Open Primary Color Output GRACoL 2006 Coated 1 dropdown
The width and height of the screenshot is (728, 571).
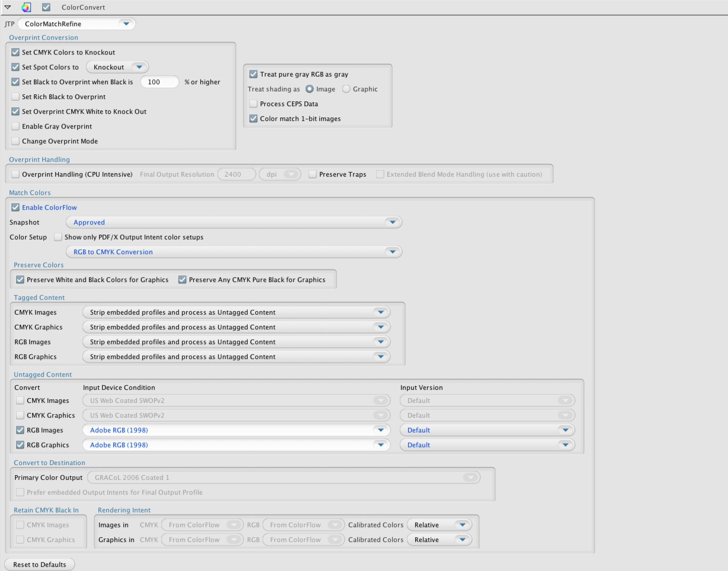coord(284,478)
